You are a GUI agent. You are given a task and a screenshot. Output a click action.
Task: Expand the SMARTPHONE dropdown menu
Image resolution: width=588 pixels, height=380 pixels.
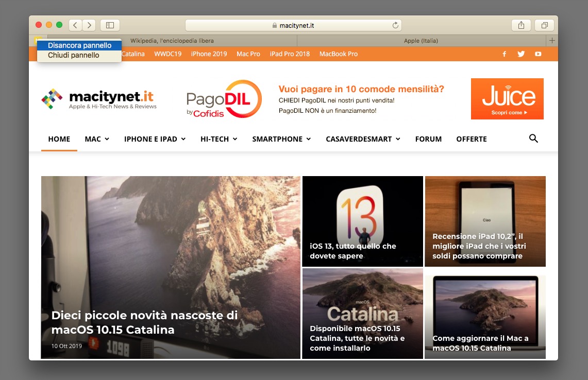pos(281,139)
